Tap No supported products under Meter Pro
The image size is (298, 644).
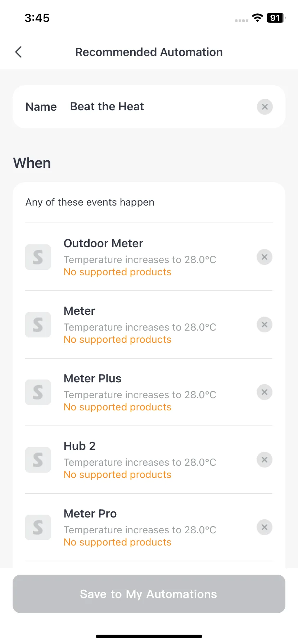117,542
